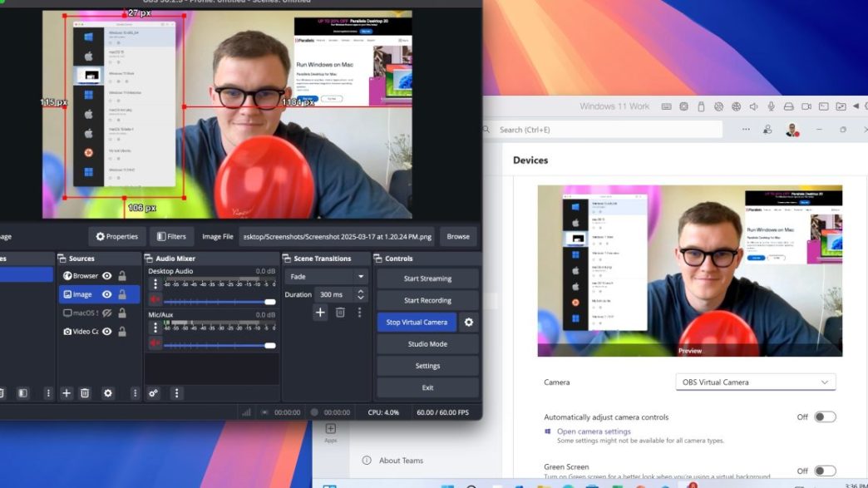868x488 pixels.
Task: Open the Open camera settings link
Action: [594, 431]
